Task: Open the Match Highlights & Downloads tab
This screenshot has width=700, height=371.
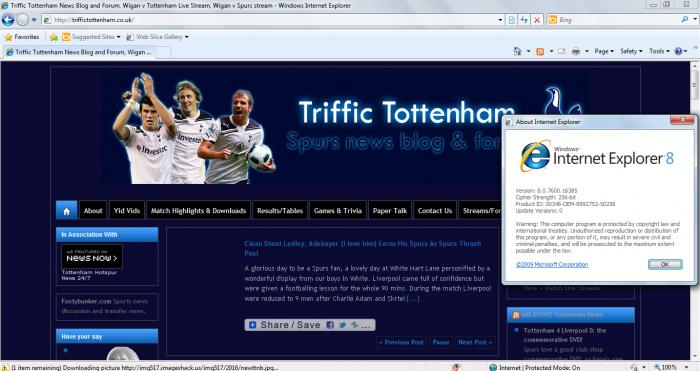Action: pos(198,211)
